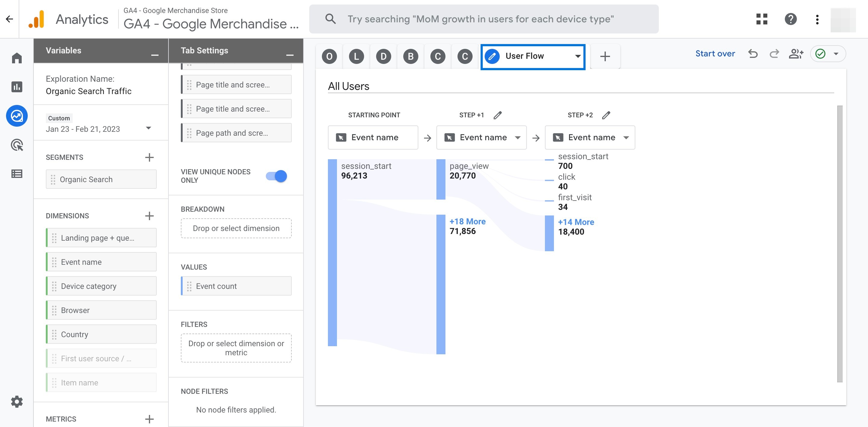The width and height of the screenshot is (868, 427).
Task: Click the edit pencil icon at Step +1
Action: click(497, 115)
